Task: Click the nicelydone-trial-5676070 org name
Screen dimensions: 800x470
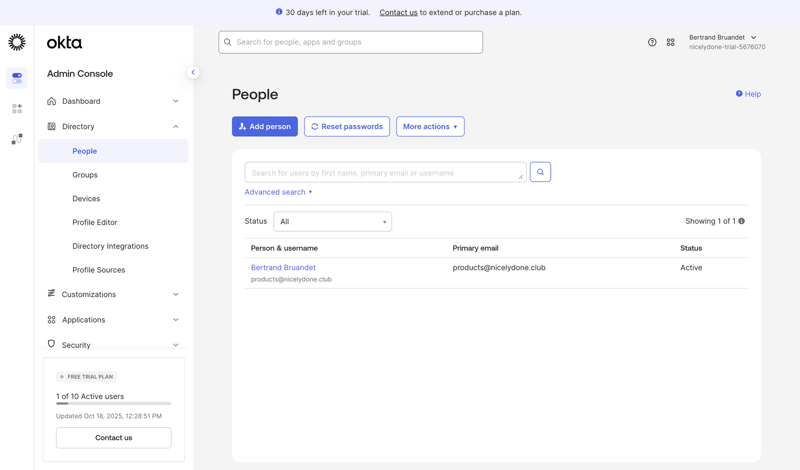Action: (x=727, y=47)
